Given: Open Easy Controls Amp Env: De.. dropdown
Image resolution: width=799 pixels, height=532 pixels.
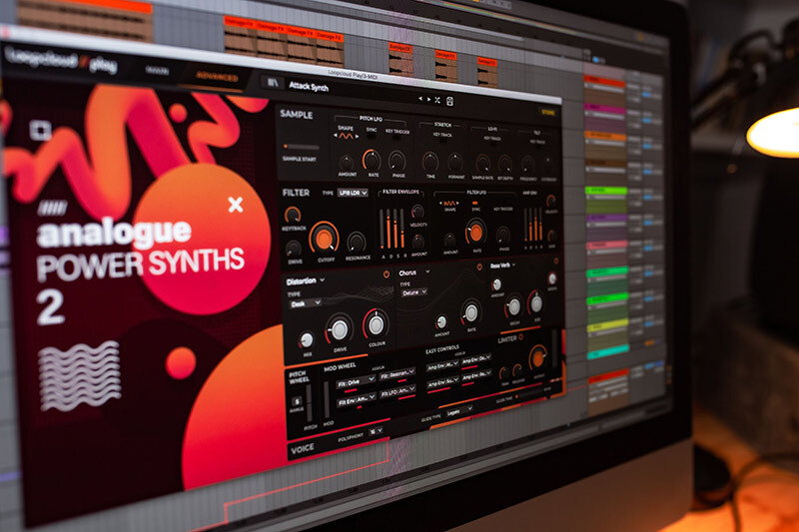Looking at the screenshot, I should (476, 359).
